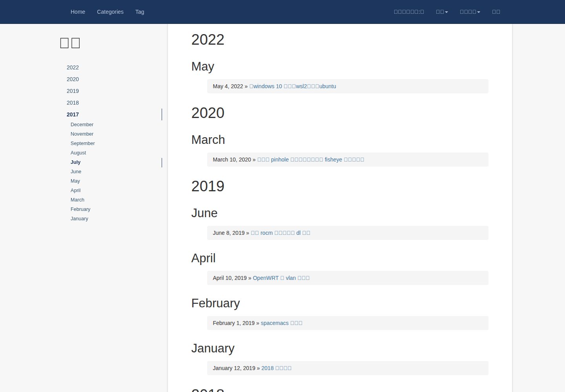Open the two-character navbar dropdown with caret
The width and height of the screenshot is (565, 392).
[442, 12]
